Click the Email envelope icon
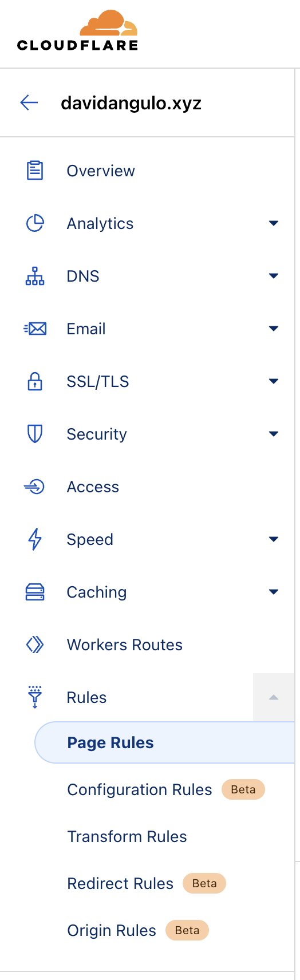 click(x=35, y=329)
